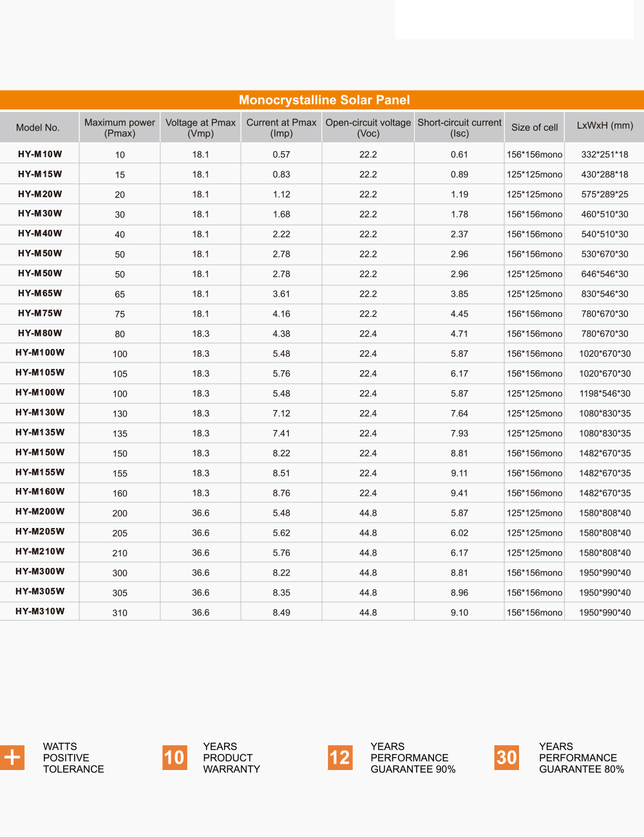Click Years Performance Guarantee 80% label

[x=582, y=758]
